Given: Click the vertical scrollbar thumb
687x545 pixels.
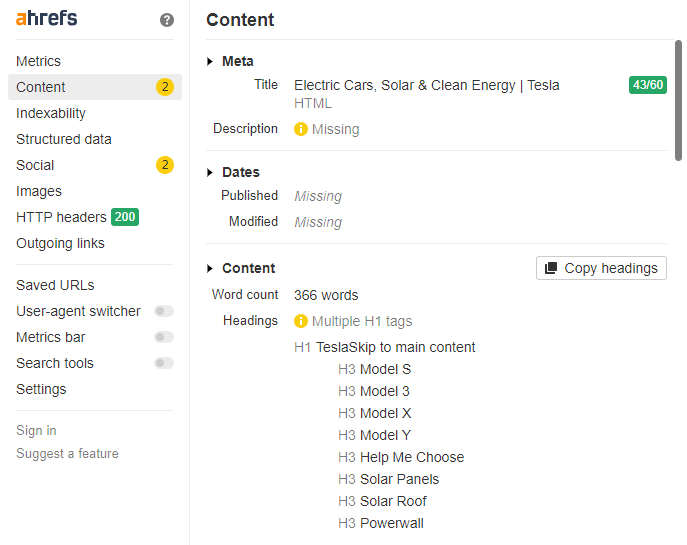Looking at the screenshot, I should coord(678,100).
